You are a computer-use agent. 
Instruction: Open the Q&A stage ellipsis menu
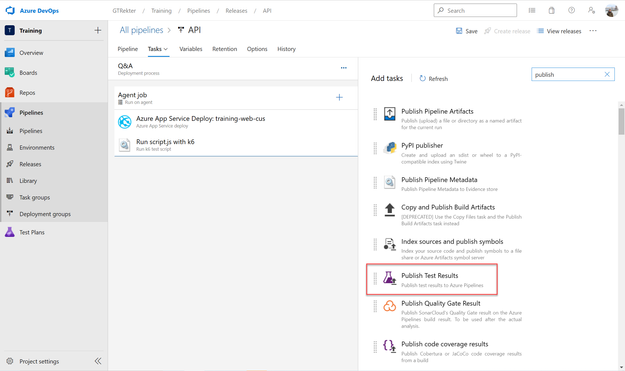point(344,68)
